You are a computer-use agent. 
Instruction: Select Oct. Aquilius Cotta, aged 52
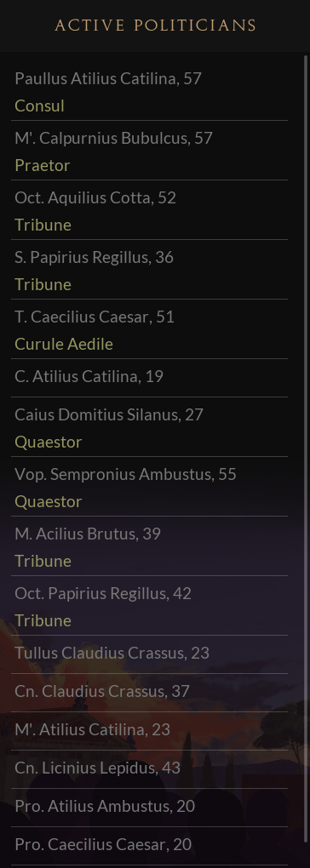tap(150, 210)
